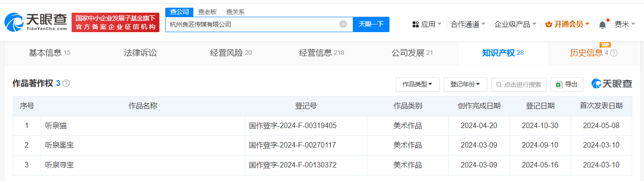Click the work name 听泉鉴宝
The height and width of the screenshot is (181, 644).
point(59,145)
